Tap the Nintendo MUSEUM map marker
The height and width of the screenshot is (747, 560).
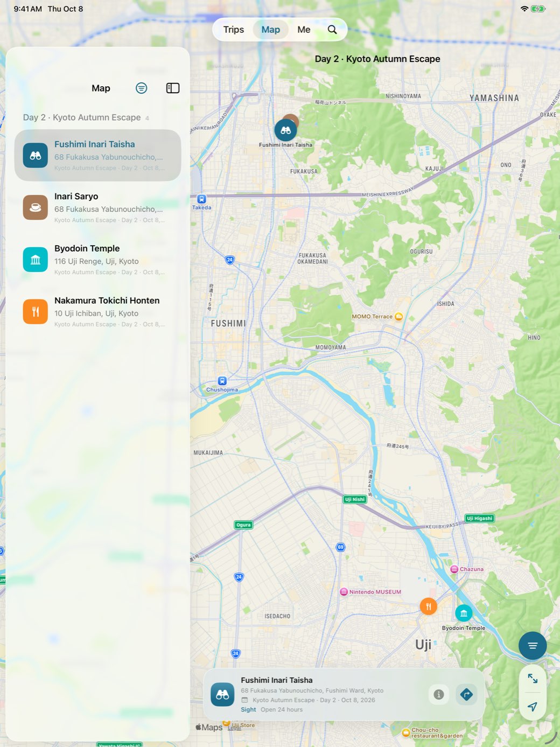344,592
